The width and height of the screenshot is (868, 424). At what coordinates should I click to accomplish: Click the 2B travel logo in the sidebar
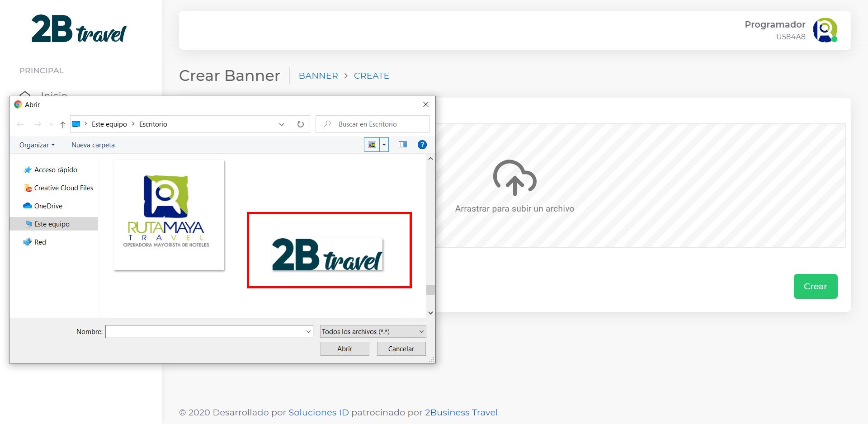click(x=79, y=29)
